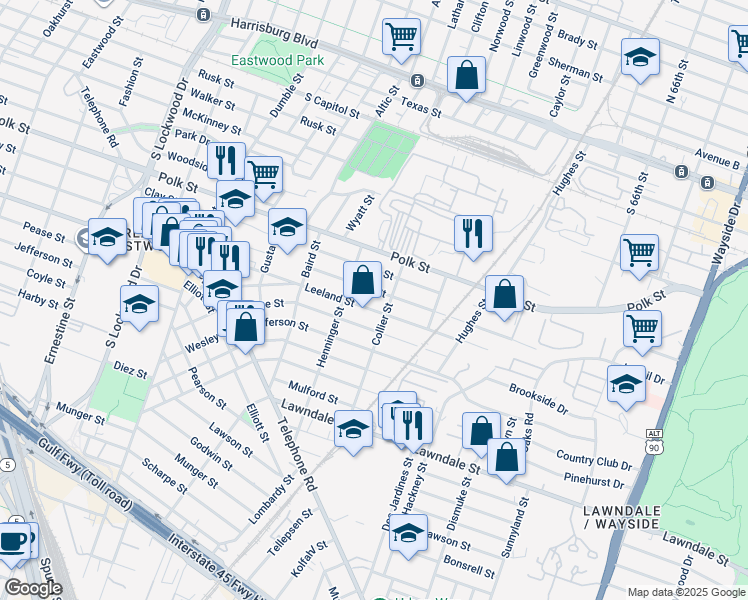Open the school marker near Brookside Dr

(x=626, y=384)
